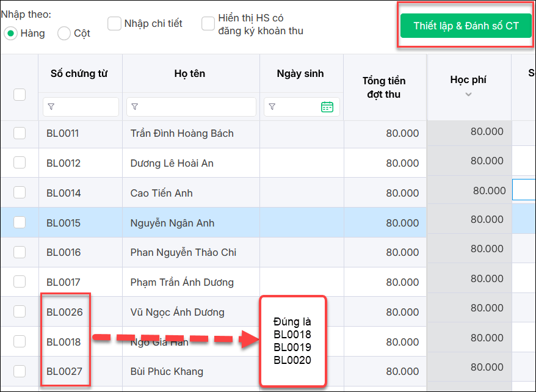This screenshot has height=392, width=536.
Task: Tick the checkbox beside BL0015 row
Action: (x=20, y=223)
